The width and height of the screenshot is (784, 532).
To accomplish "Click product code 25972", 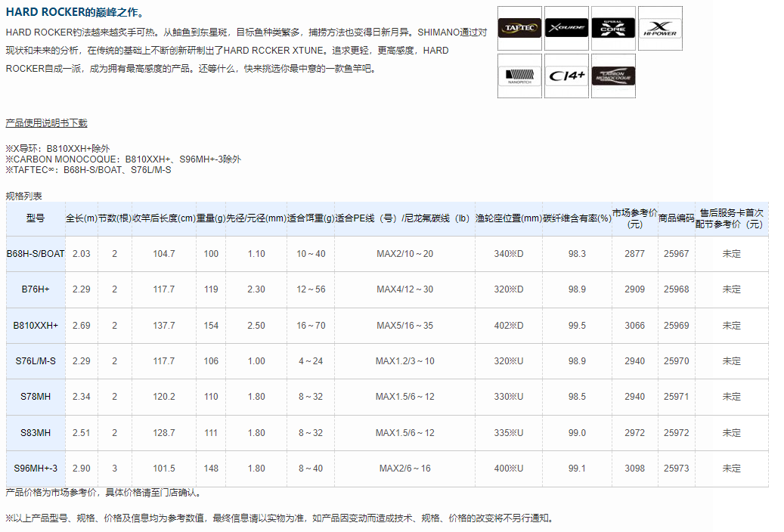I will coord(676,432).
